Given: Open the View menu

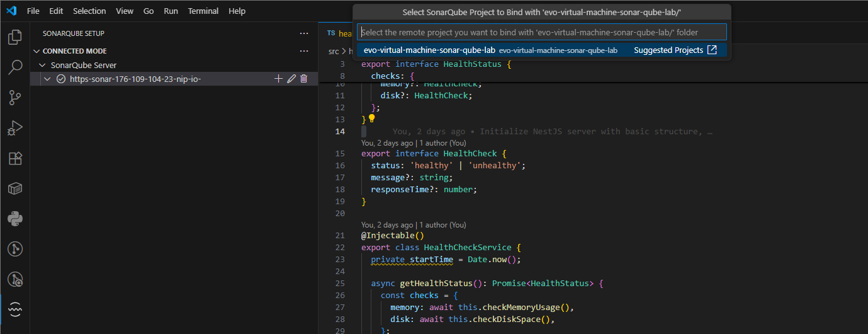Looking at the screenshot, I should tap(125, 11).
